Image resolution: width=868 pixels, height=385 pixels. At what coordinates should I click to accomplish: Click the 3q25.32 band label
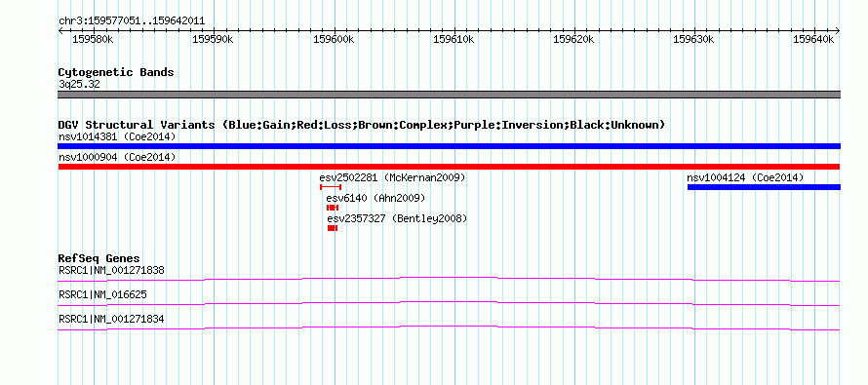(79, 85)
